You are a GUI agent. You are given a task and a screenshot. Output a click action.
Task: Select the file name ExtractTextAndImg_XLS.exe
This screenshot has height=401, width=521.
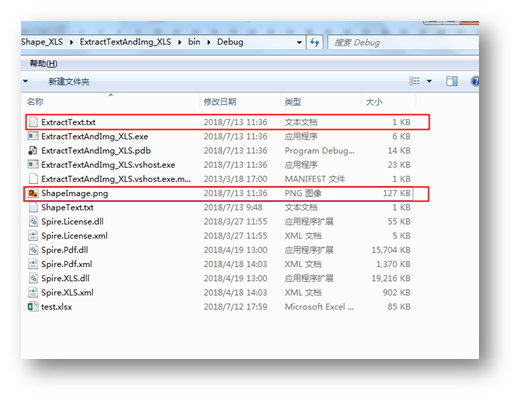pos(95,136)
